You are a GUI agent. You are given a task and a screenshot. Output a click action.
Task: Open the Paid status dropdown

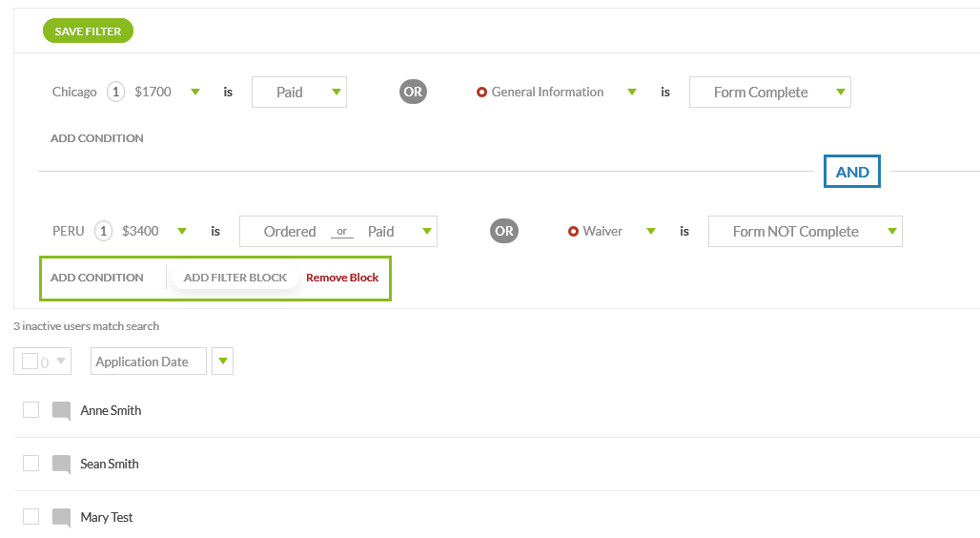point(299,92)
